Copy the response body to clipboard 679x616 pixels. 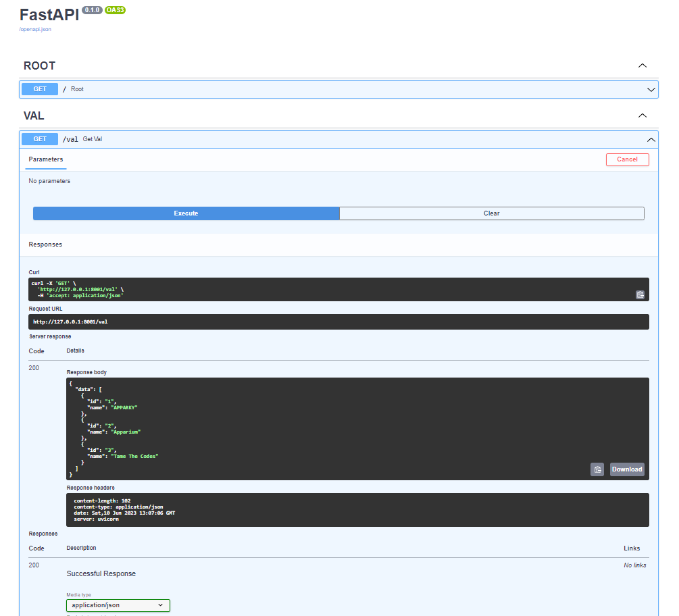point(597,469)
